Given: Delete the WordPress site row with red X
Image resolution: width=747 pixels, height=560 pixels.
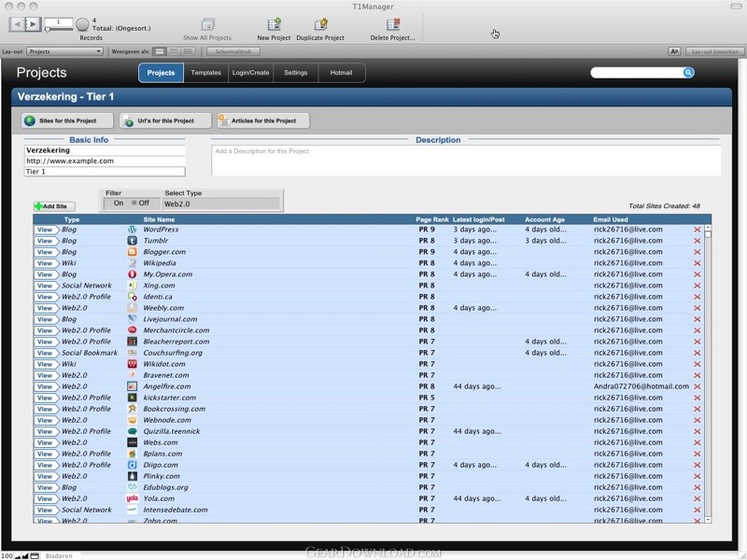Looking at the screenshot, I should point(697,230).
